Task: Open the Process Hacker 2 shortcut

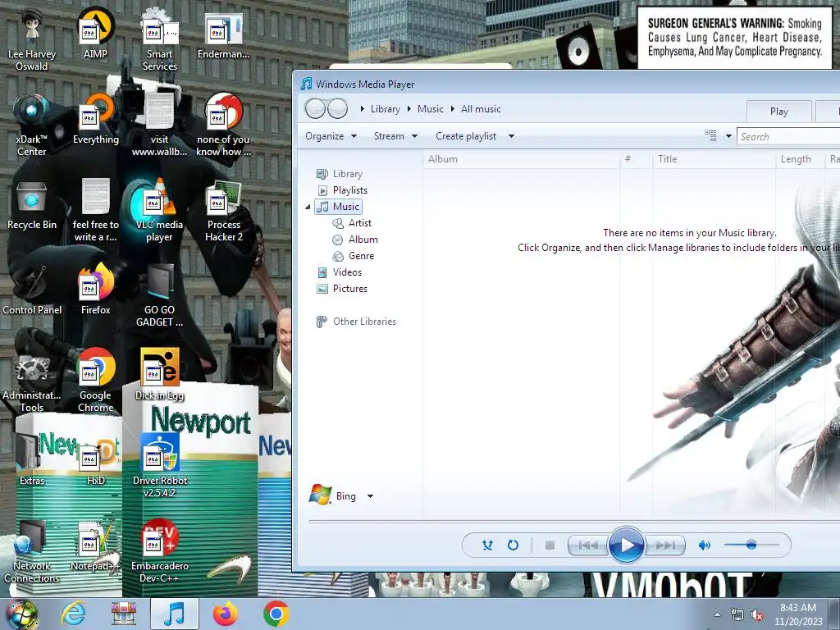Action: coord(223,210)
